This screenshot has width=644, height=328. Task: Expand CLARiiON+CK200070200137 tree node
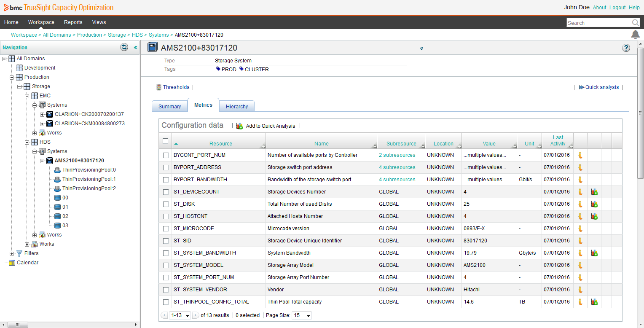coord(42,114)
